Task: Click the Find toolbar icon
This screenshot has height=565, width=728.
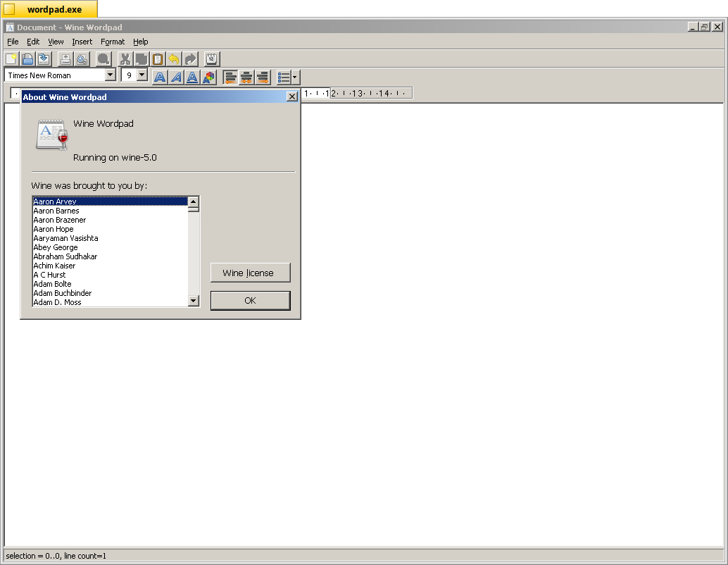Action: click(x=103, y=59)
